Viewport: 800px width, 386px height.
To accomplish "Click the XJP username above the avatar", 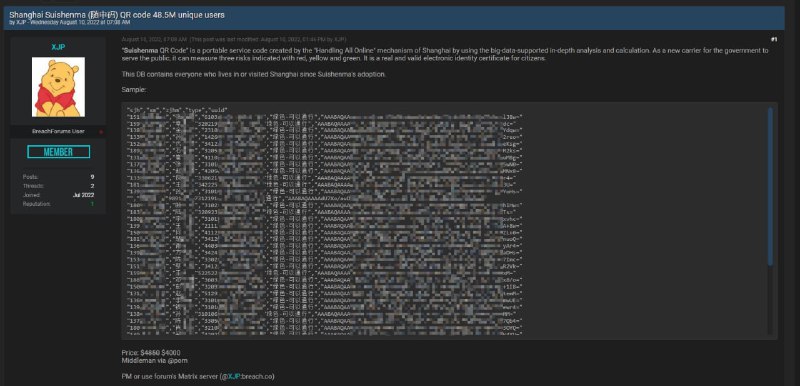I will pos(58,47).
